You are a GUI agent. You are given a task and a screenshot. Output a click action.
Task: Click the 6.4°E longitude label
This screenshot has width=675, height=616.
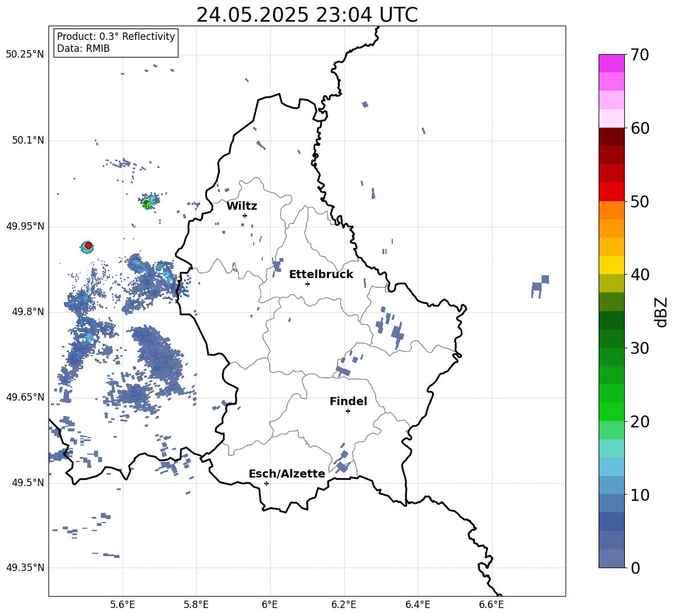417,605
